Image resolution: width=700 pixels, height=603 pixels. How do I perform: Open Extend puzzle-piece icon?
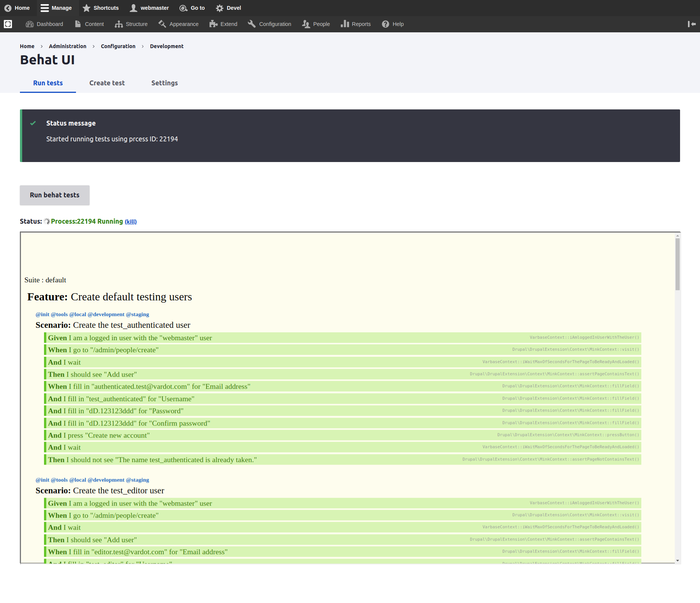(x=213, y=24)
